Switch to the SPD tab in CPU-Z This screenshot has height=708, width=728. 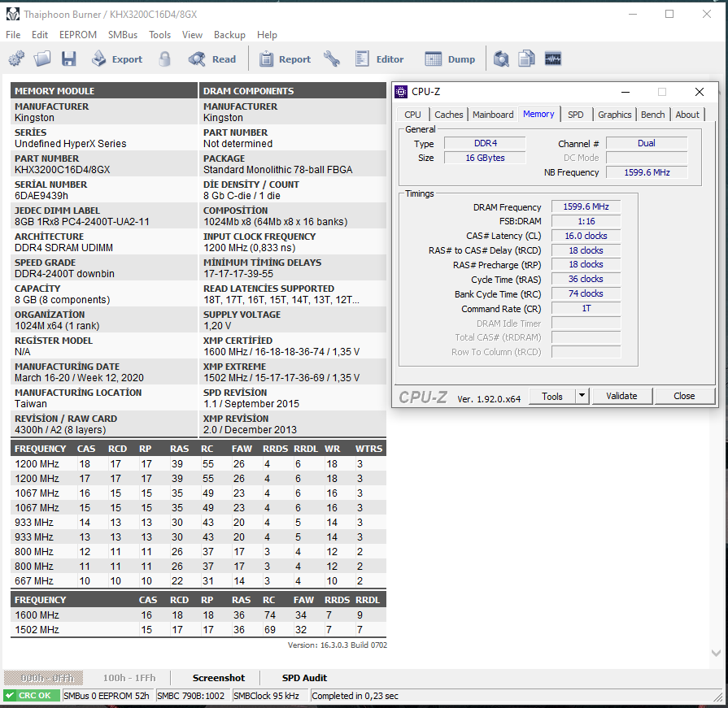tap(575, 115)
